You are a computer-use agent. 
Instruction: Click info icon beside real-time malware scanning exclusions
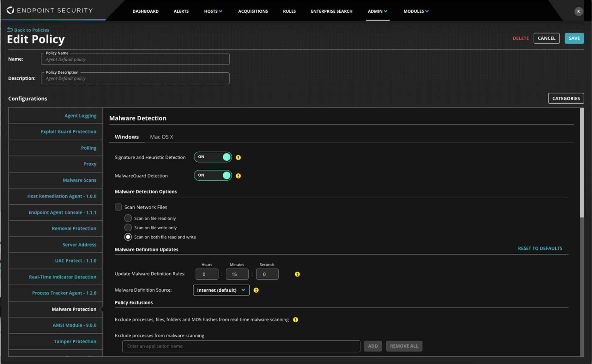(295, 320)
